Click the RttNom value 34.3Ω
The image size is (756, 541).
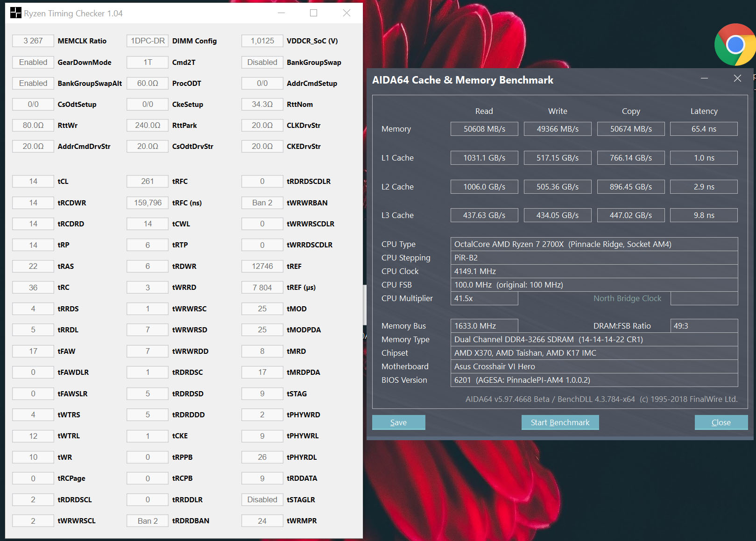(x=262, y=105)
